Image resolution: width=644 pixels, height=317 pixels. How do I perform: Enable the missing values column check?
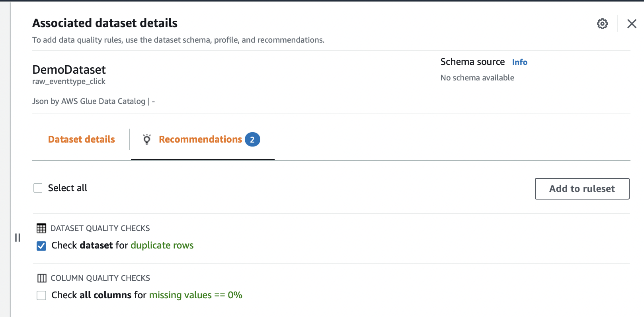coord(41,295)
